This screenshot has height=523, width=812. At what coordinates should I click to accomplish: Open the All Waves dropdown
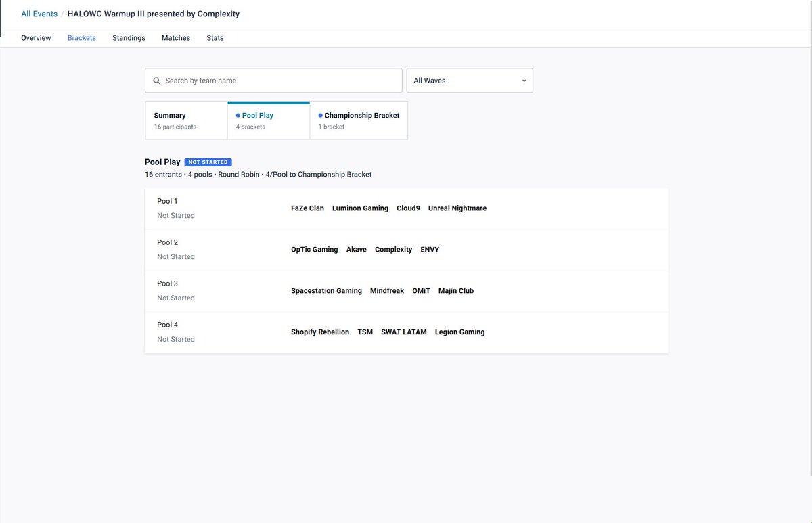pyautogui.click(x=469, y=81)
